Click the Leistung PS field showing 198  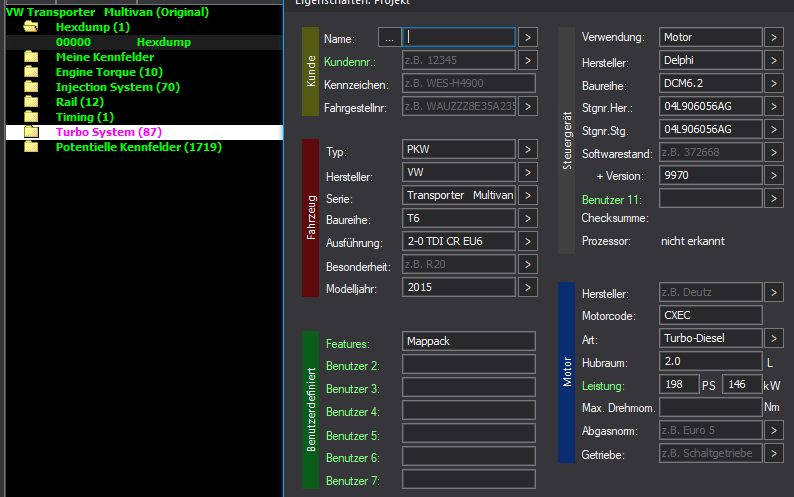[x=679, y=385]
